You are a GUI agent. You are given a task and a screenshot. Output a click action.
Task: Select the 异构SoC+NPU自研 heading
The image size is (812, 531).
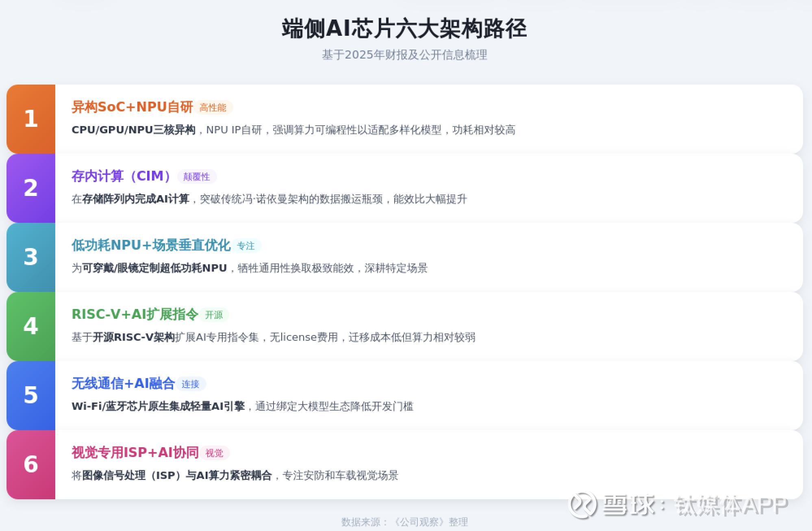coord(132,107)
